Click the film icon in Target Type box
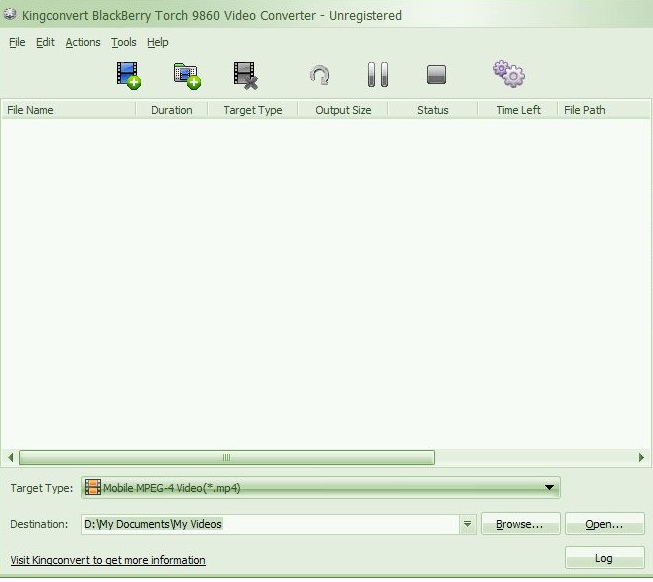The width and height of the screenshot is (653, 582). tap(92, 487)
